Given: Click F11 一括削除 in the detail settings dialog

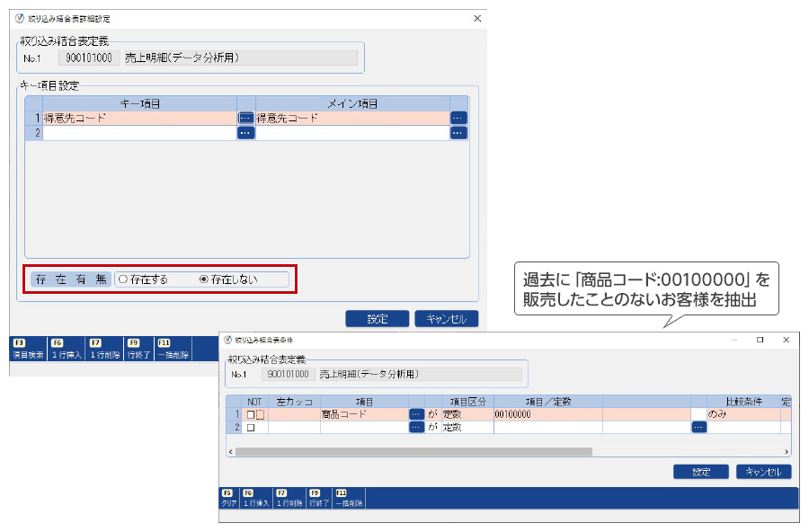Looking at the screenshot, I should [x=170, y=350].
